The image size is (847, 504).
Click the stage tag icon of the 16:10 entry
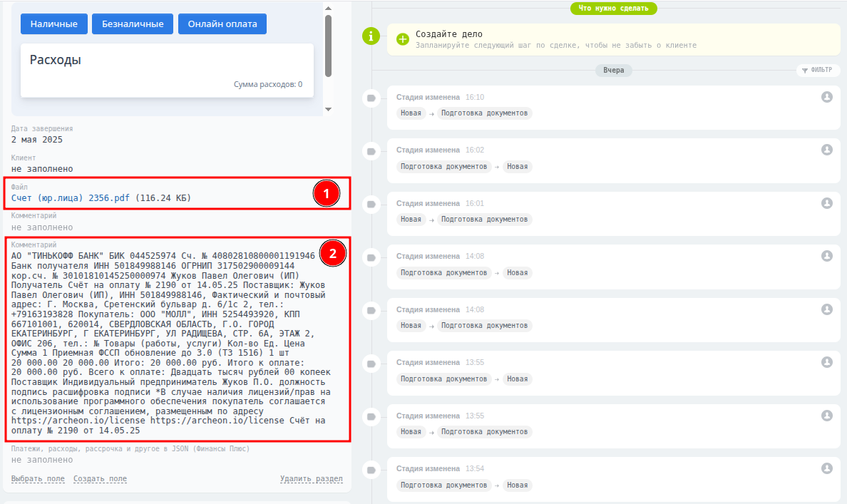point(371,98)
